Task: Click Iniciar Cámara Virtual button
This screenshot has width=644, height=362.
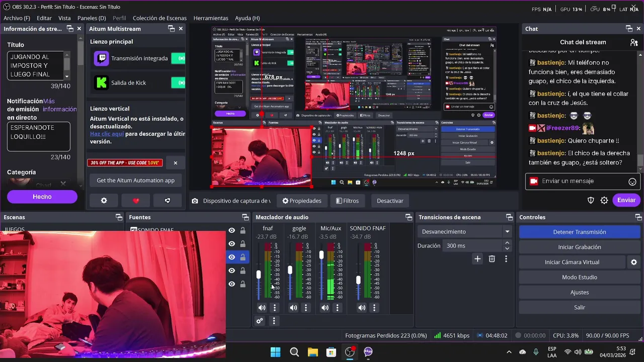Action: pos(572,262)
